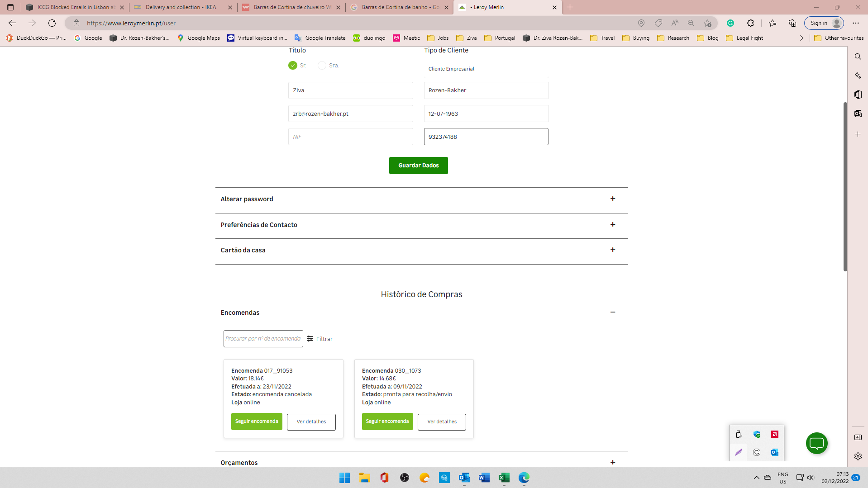Show more bookmarks with overflow chevron
Image resolution: width=868 pixels, height=488 pixels.
801,38
